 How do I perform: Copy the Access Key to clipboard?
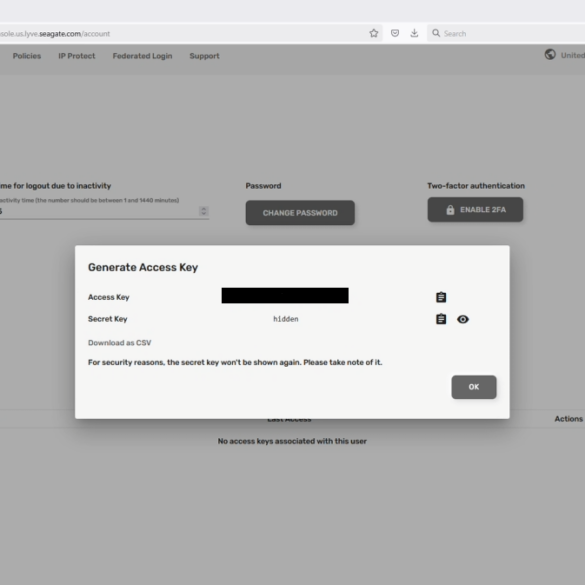click(441, 297)
